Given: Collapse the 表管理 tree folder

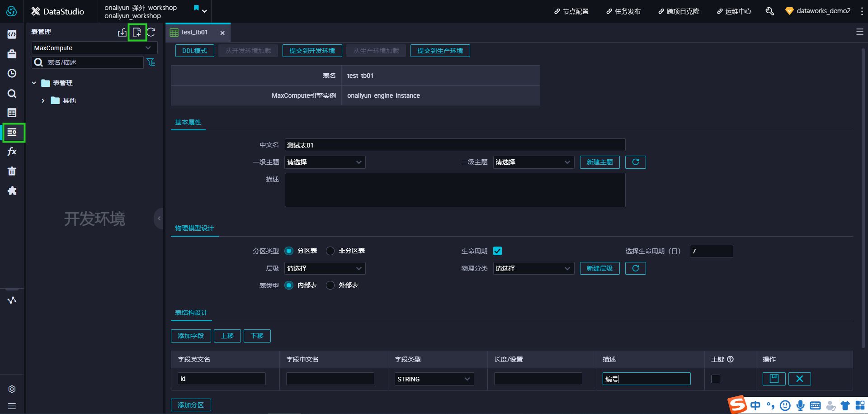Looking at the screenshot, I should (34, 83).
